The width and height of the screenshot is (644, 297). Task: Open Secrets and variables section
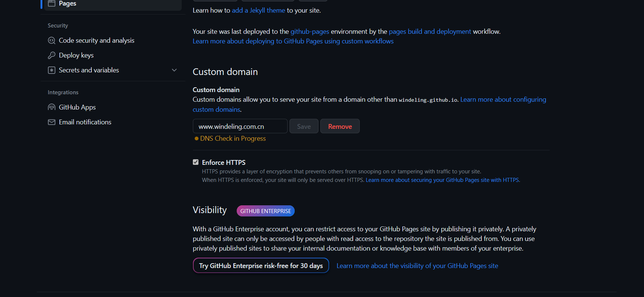113,70
